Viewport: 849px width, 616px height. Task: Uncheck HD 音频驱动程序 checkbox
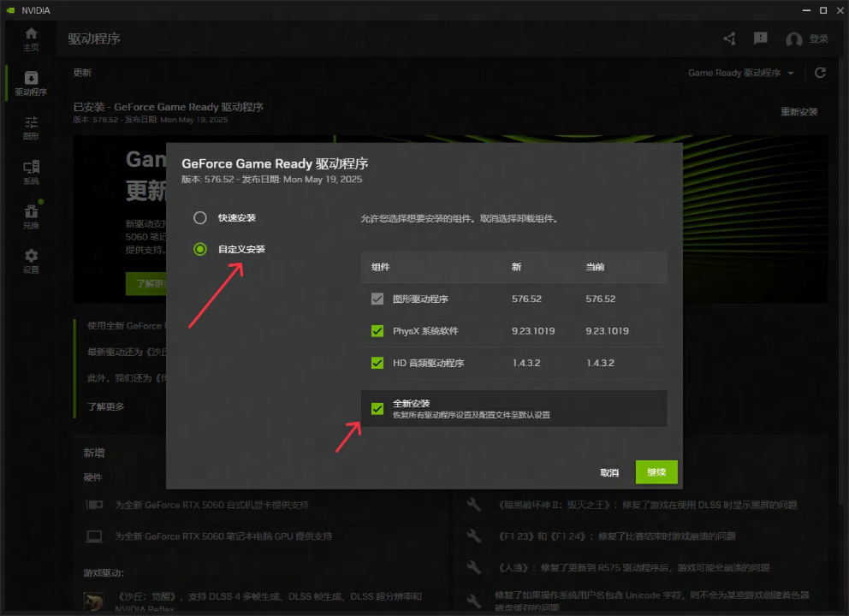tap(377, 363)
